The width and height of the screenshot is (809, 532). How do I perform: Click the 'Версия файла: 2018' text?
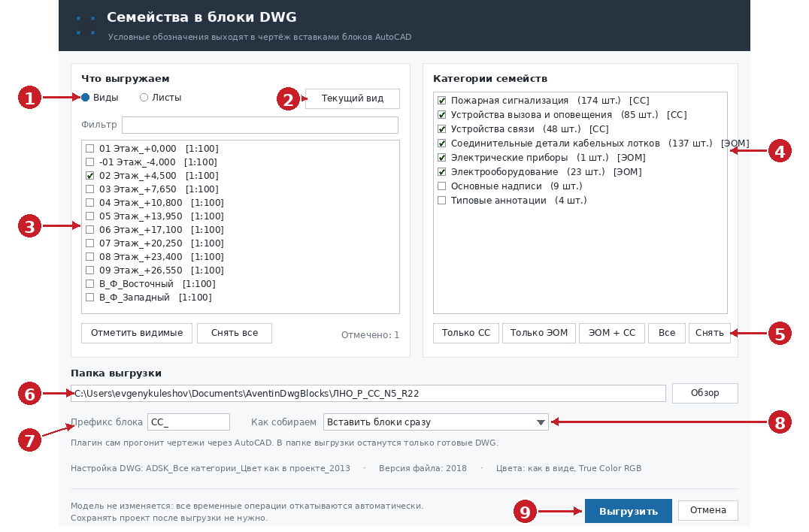click(423, 468)
